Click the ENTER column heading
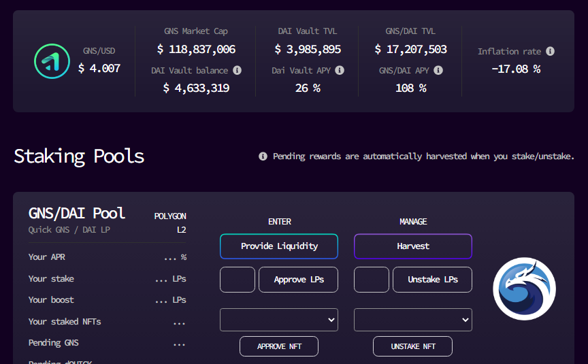Image resolution: width=588 pixels, height=364 pixels. pos(280,222)
